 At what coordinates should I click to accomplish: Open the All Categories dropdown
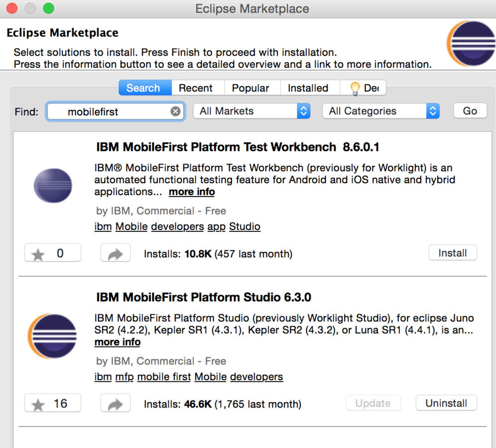pos(381,111)
